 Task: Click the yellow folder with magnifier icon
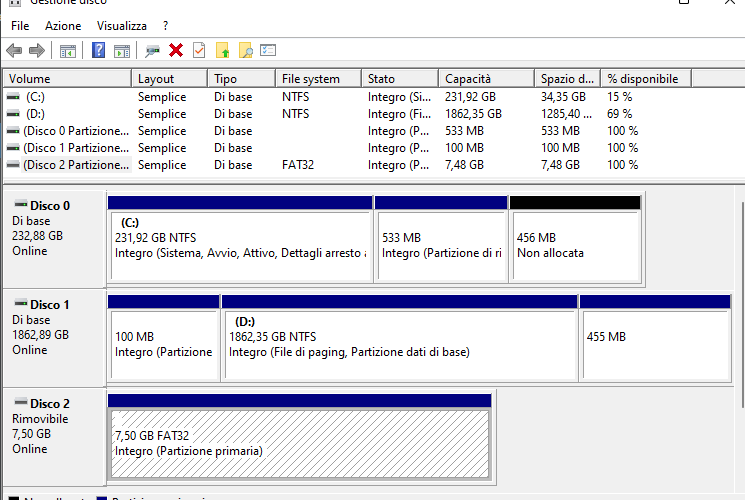point(246,50)
